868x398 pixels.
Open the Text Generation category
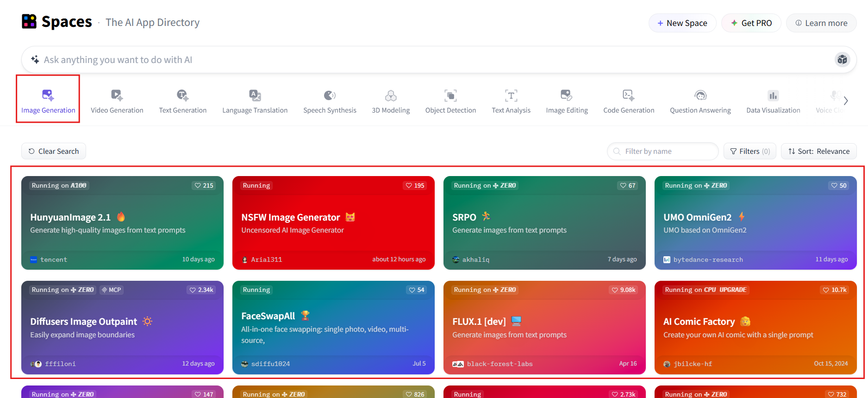click(183, 101)
